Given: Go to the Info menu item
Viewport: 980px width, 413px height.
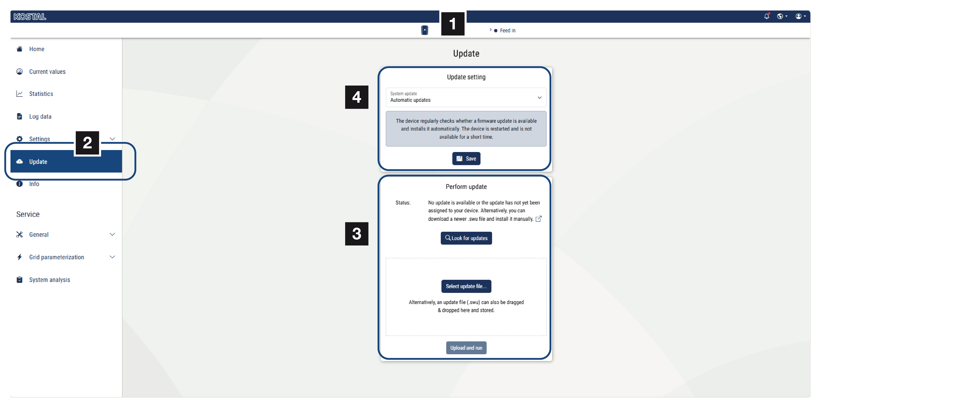Looking at the screenshot, I should tap(34, 184).
